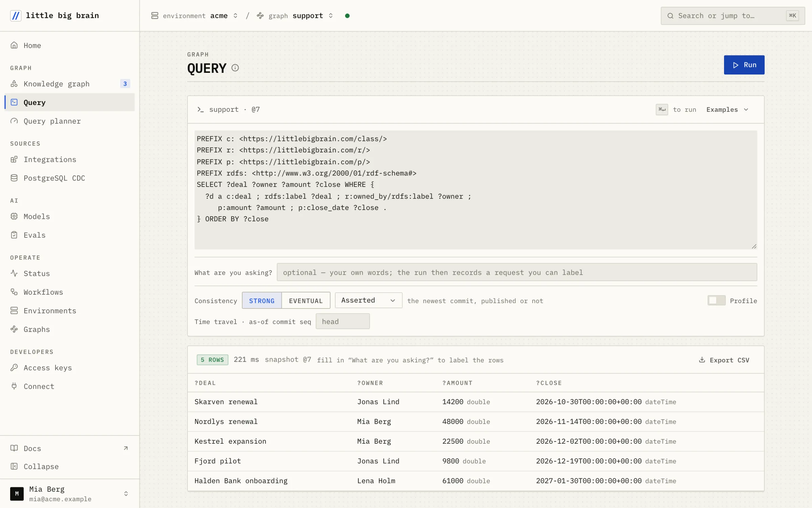Screen dimensions: 812x508
Task: Open the Connect page
Action: point(70,386)
